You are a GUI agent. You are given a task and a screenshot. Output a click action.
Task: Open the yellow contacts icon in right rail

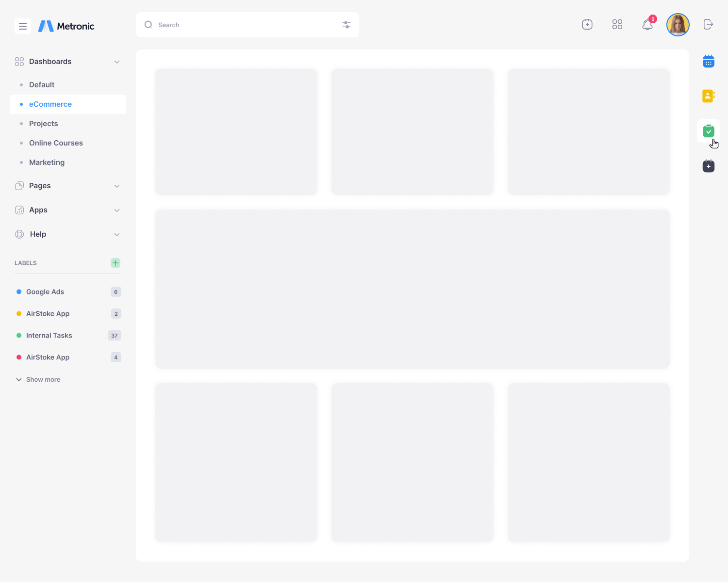(x=708, y=96)
